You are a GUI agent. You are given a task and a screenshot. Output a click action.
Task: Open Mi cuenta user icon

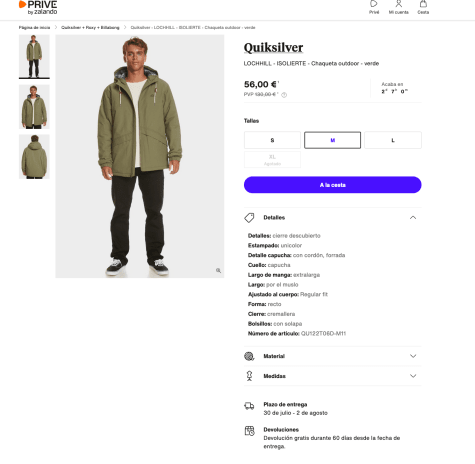(398, 4)
